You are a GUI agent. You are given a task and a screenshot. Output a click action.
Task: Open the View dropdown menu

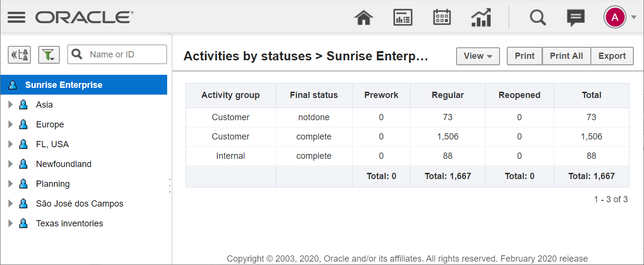pos(478,56)
